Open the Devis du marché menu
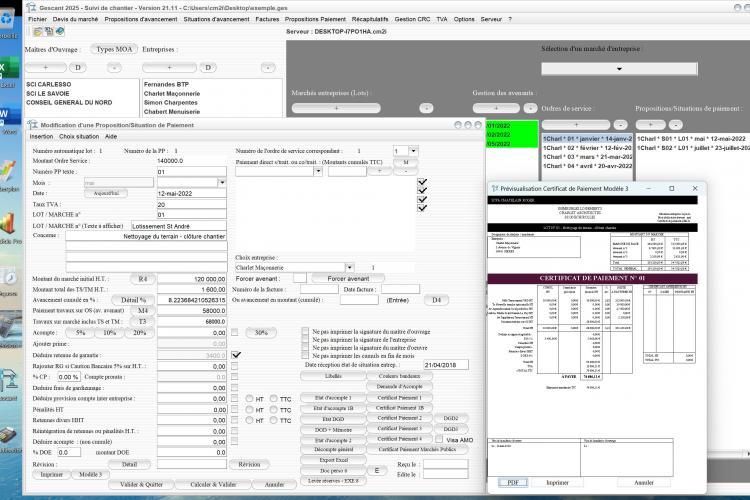This screenshot has height=500, width=750. tap(75, 19)
